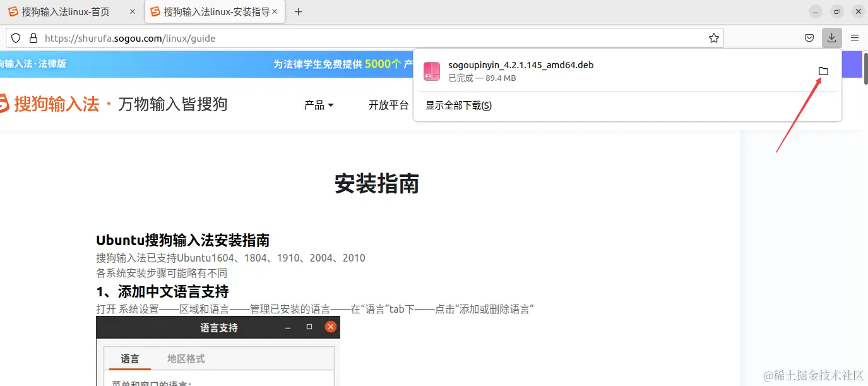
Task: Click the Downloads toolbar arrow icon
Action: (x=832, y=38)
